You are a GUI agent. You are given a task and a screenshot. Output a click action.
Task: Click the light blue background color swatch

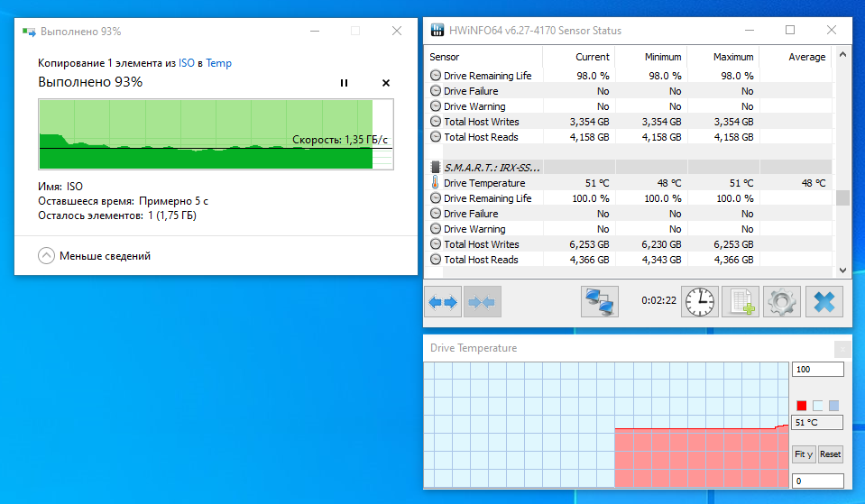(x=817, y=406)
